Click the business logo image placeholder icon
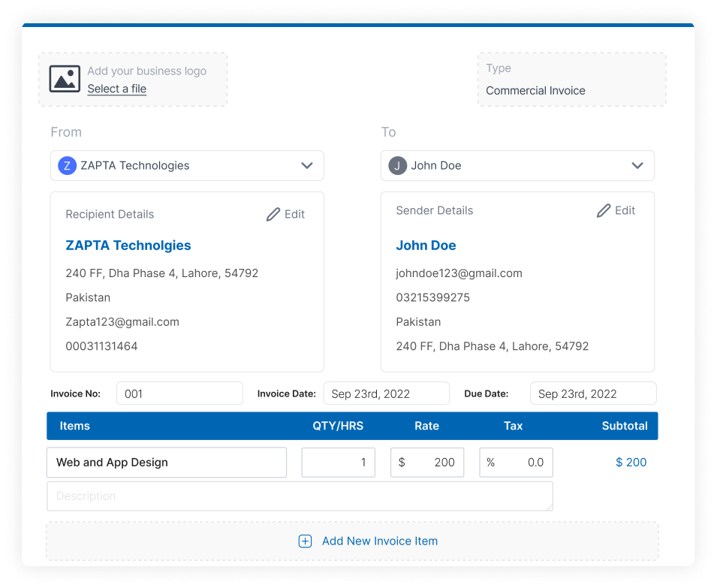Screen dimensions: 717x588 tap(65, 79)
